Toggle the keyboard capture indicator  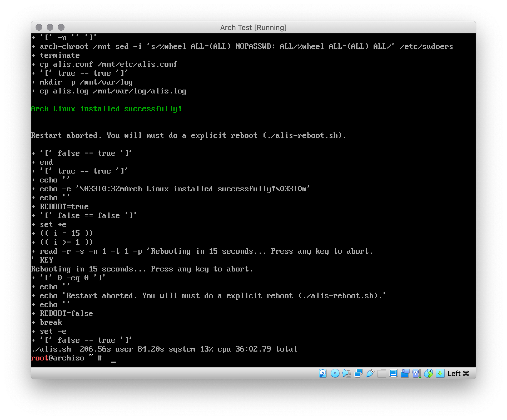coord(440,373)
